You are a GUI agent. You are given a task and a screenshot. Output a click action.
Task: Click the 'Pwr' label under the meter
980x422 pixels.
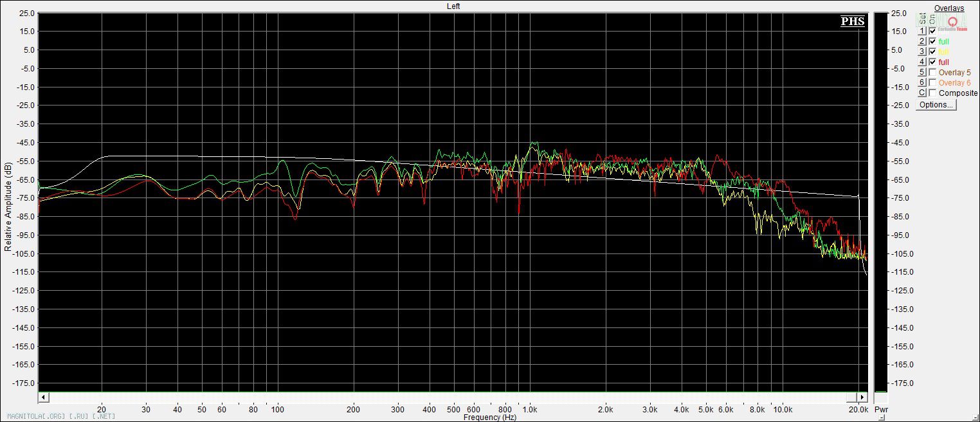881,409
